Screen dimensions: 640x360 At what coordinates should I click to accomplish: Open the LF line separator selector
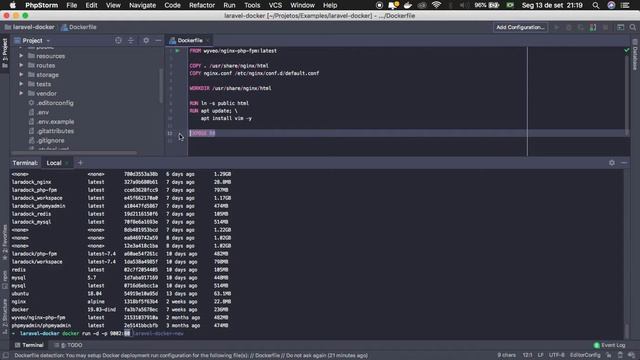540,356
